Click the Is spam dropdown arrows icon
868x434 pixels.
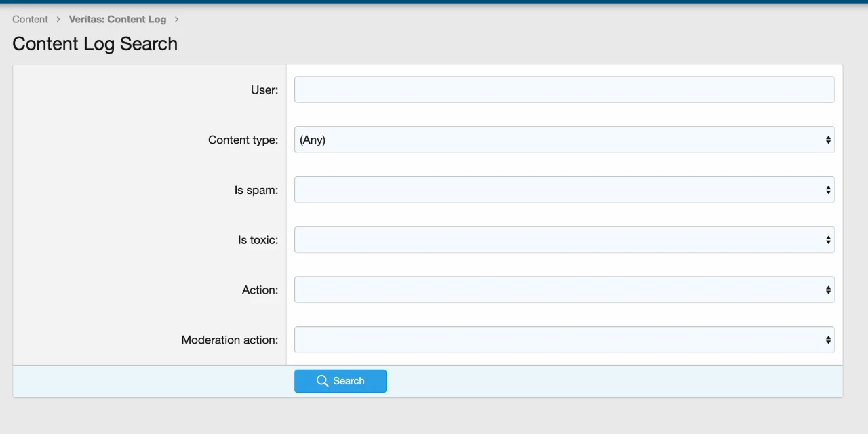click(x=828, y=190)
